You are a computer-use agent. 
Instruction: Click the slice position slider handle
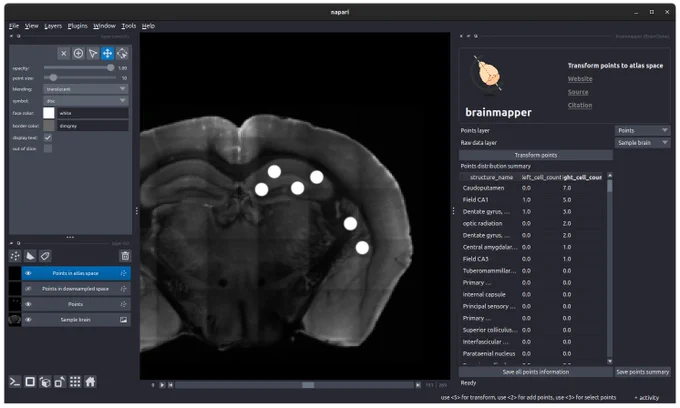(x=308, y=385)
